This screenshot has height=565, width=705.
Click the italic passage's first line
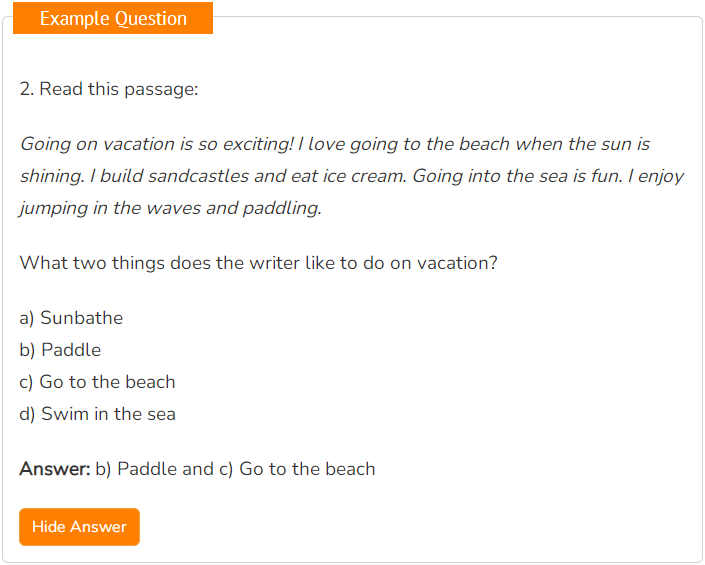335,144
